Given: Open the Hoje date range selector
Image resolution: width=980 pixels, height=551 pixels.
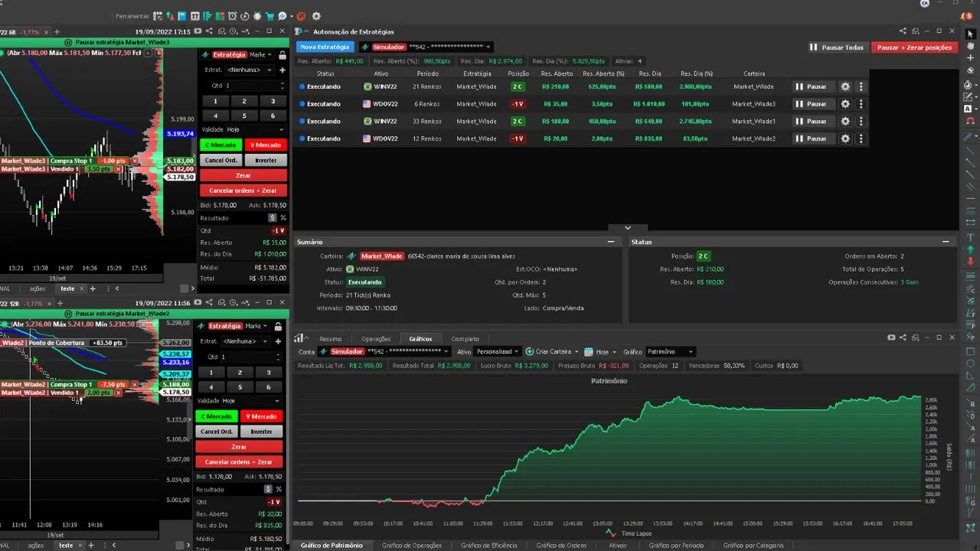Looking at the screenshot, I should click(x=601, y=351).
